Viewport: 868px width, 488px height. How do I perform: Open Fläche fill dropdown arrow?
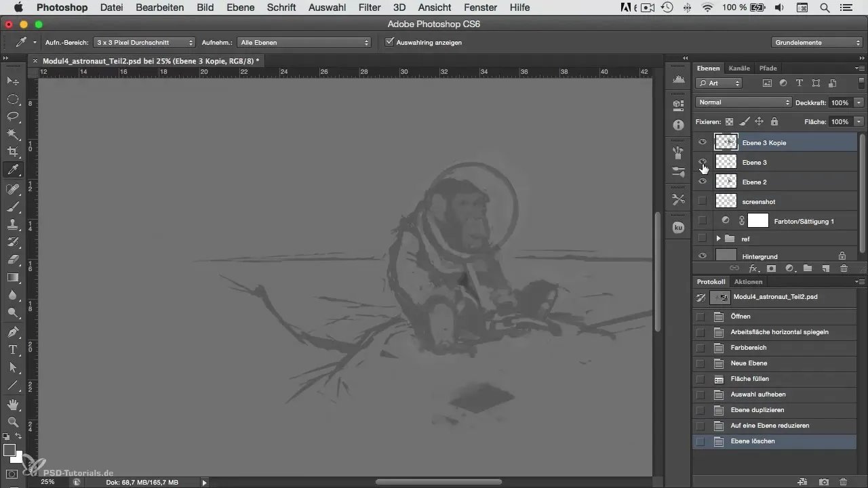point(859,122)
